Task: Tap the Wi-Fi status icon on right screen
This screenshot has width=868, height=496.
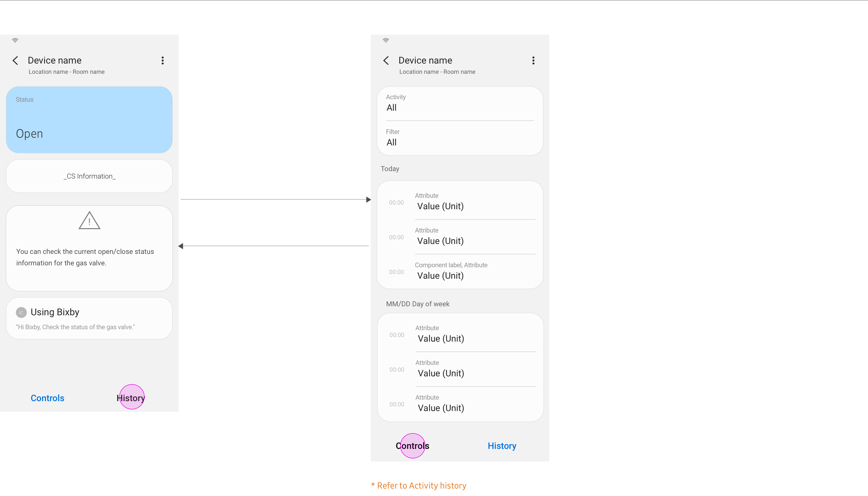Action: pos(386,41)
